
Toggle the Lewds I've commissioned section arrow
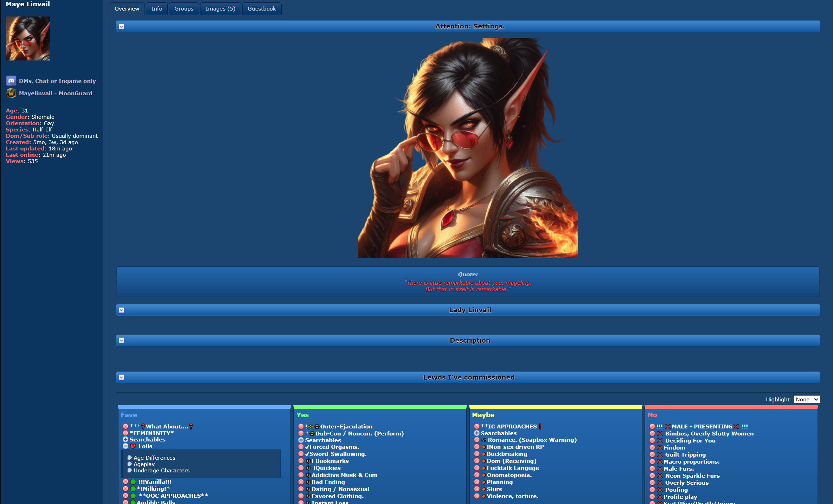click(x=121, y=377)
